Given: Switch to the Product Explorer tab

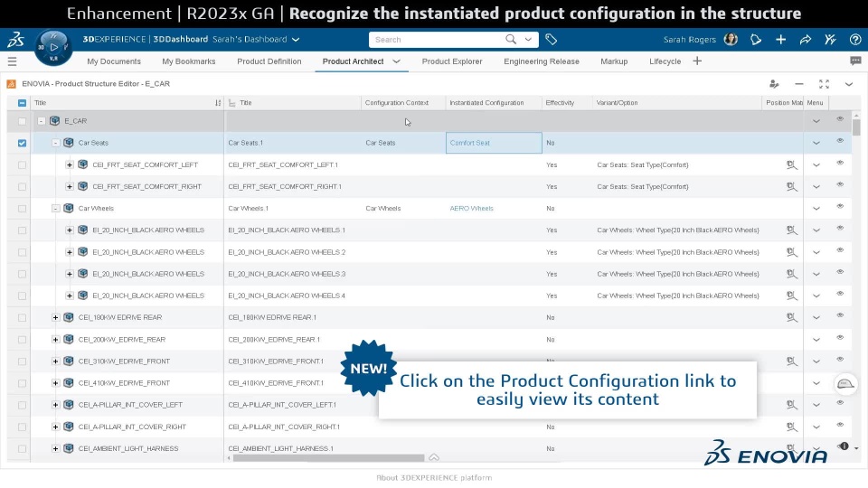Looking at the screenshot, I should tap(452, 61).
